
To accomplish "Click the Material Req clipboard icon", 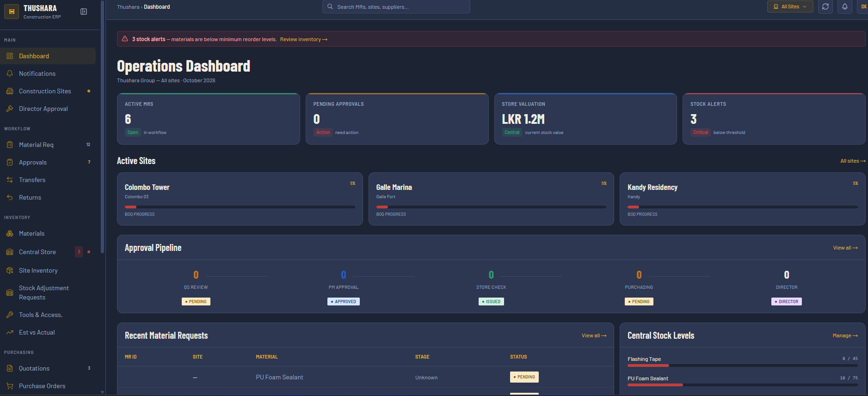I will pos(10,145).
